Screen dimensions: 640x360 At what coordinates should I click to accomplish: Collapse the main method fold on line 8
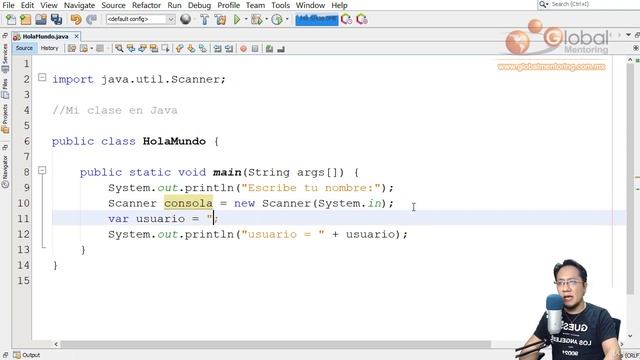[x=42, y=170]
